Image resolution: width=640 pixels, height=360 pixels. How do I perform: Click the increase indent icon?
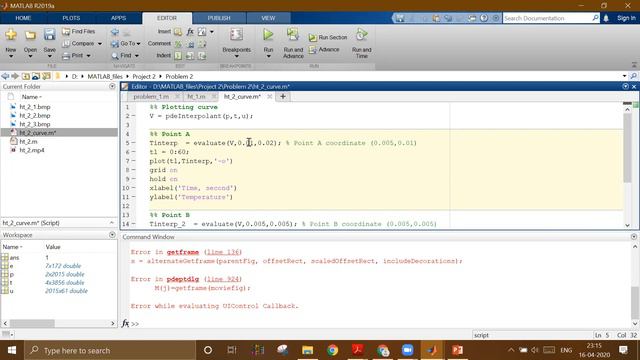190,56
